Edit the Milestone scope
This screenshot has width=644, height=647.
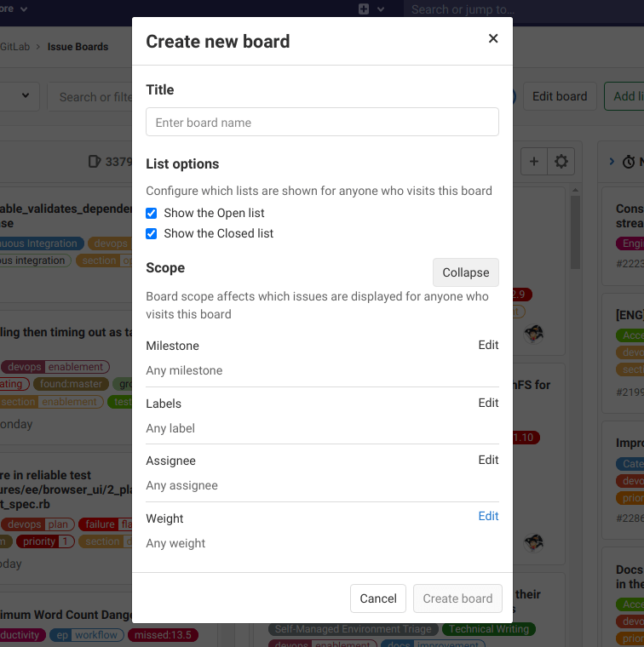(488, 345)
